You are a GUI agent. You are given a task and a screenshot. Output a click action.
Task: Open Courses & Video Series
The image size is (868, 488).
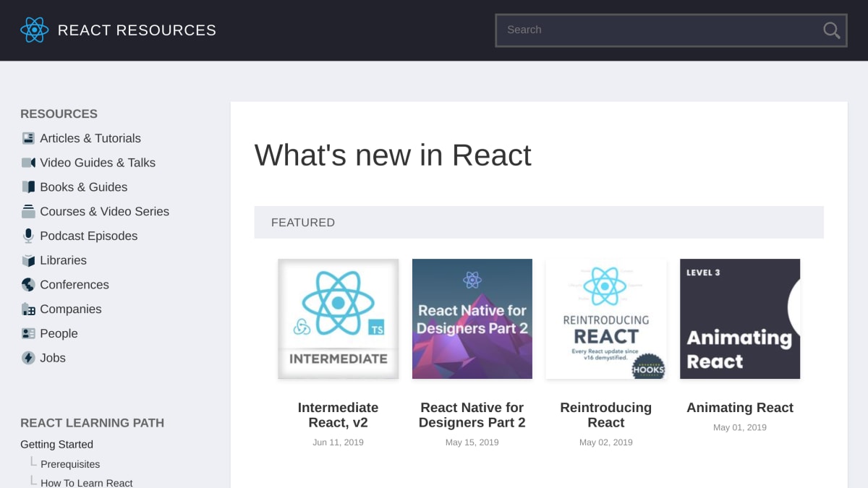105,211
